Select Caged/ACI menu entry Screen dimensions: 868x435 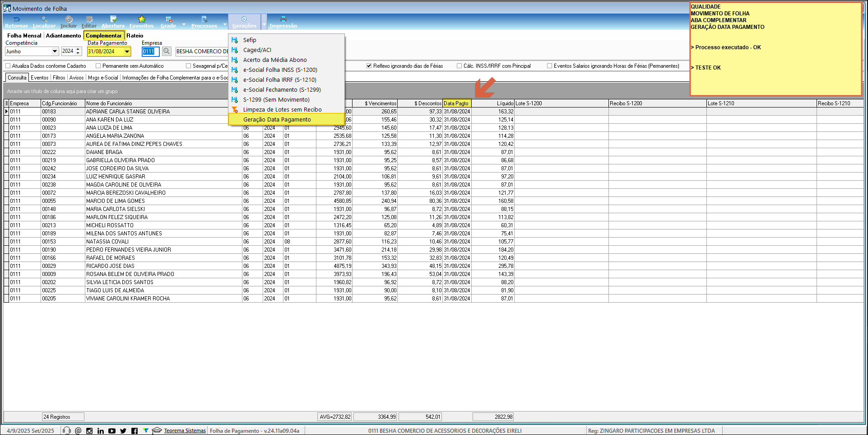click(x=286, y=50)
